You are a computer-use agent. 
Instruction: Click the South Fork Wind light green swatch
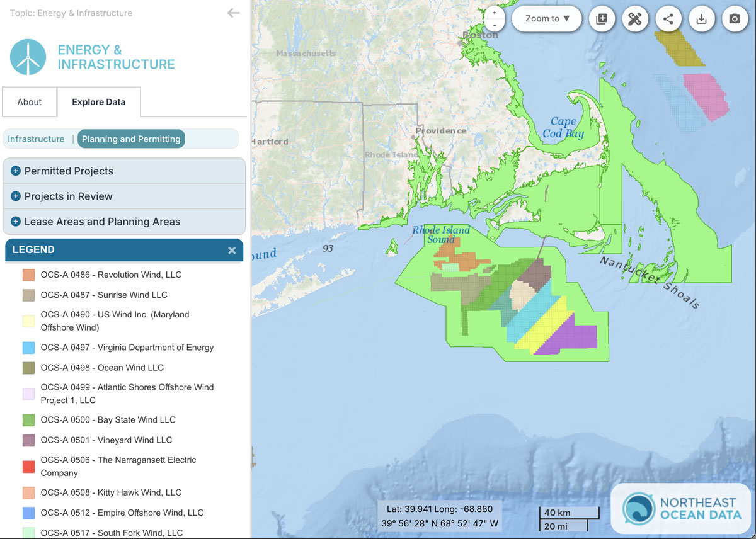pyautogui.click(x=28, y=533)
